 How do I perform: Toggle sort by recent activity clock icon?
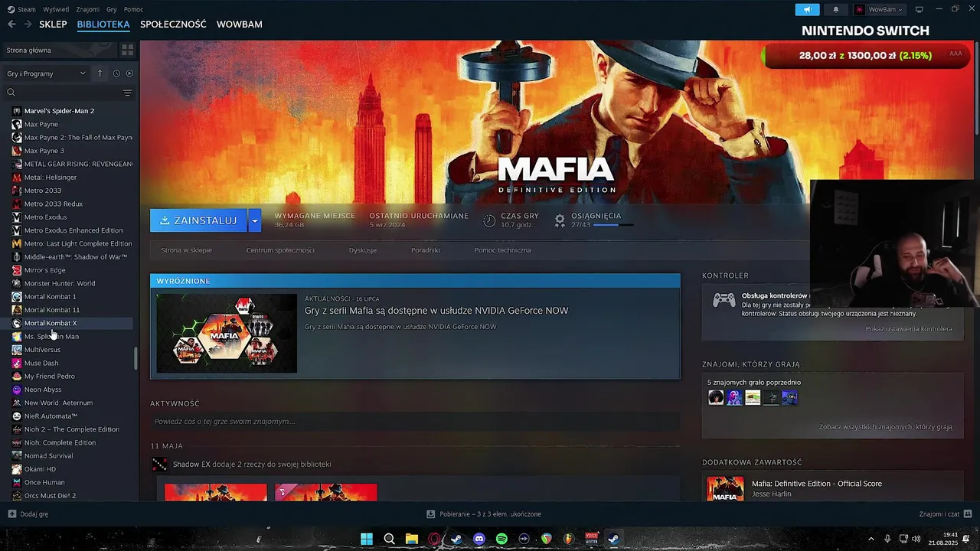[116, 73]
